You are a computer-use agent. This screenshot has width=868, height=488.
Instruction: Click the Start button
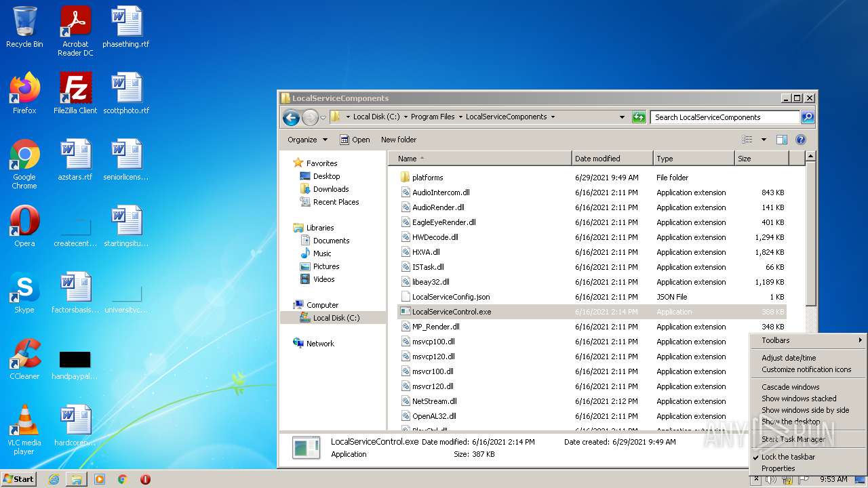(19, 479)
